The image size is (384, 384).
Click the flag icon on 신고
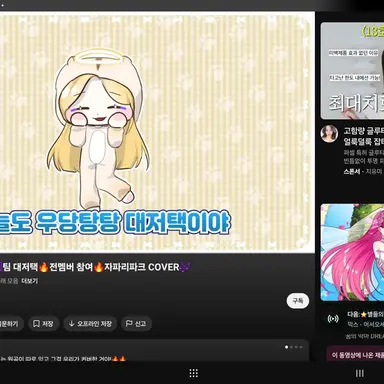(x=129, y=324)
